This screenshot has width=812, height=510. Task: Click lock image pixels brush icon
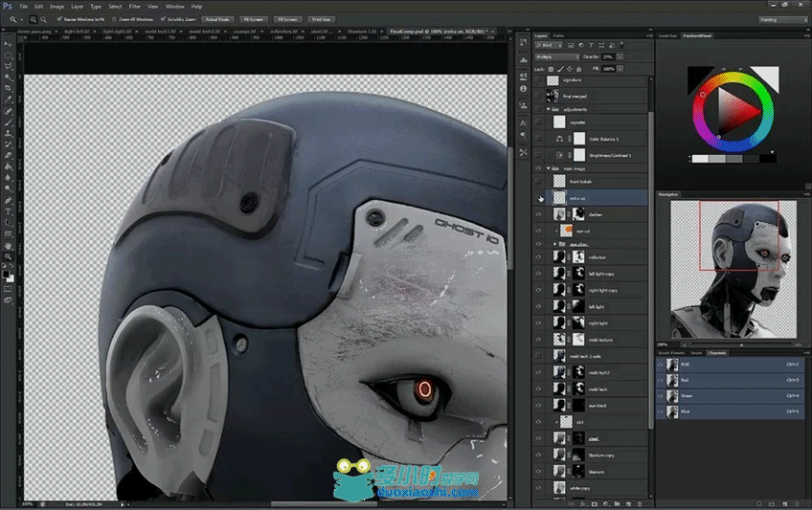(x=560, y=69)
